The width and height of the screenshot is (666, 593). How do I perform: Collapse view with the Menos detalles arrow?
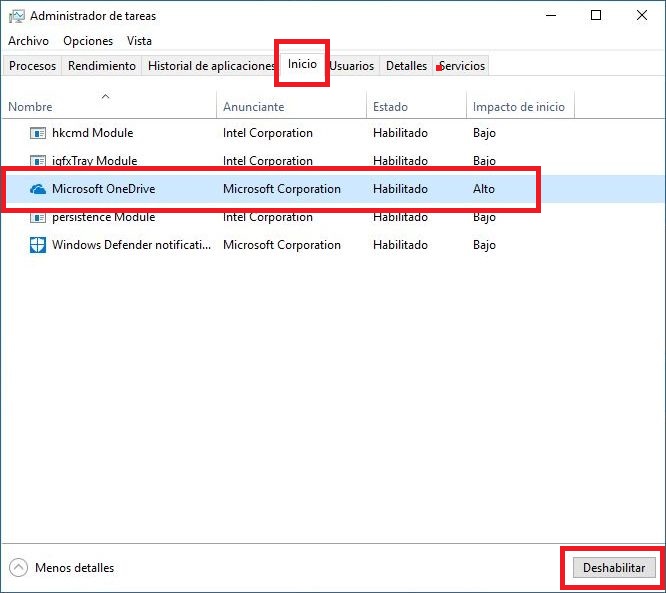(x=18, y=568)
